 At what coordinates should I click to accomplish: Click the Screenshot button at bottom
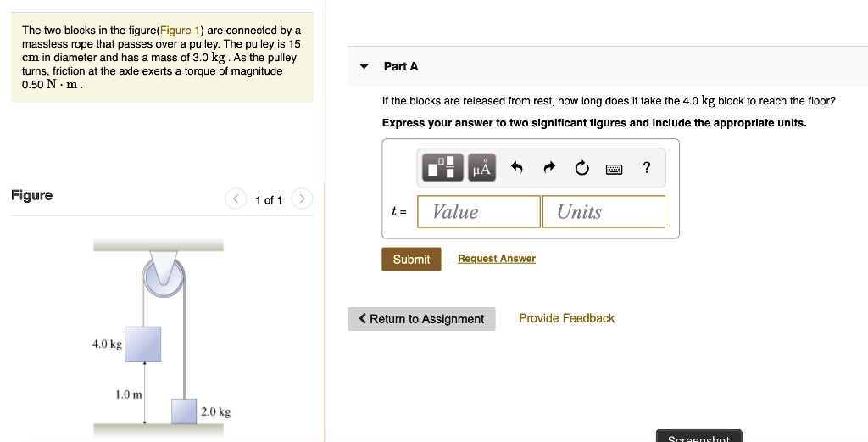pos(698,437)
